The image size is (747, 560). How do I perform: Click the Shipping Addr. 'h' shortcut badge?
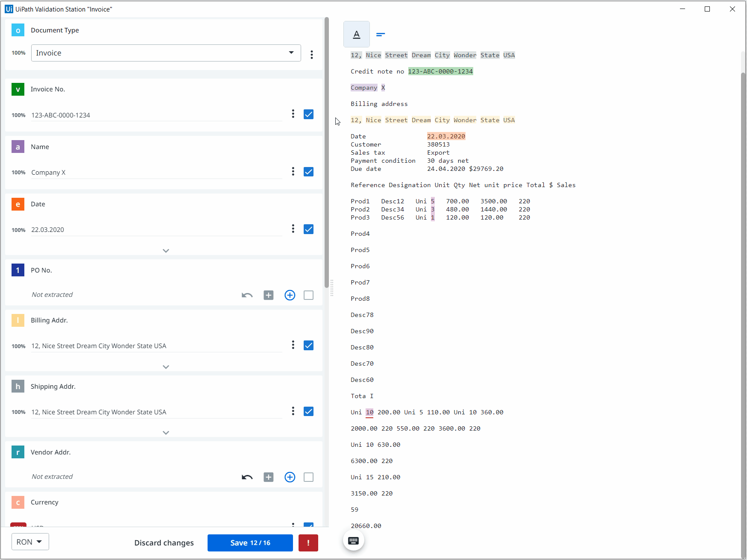pyautogui.click(x=18, y=387)
